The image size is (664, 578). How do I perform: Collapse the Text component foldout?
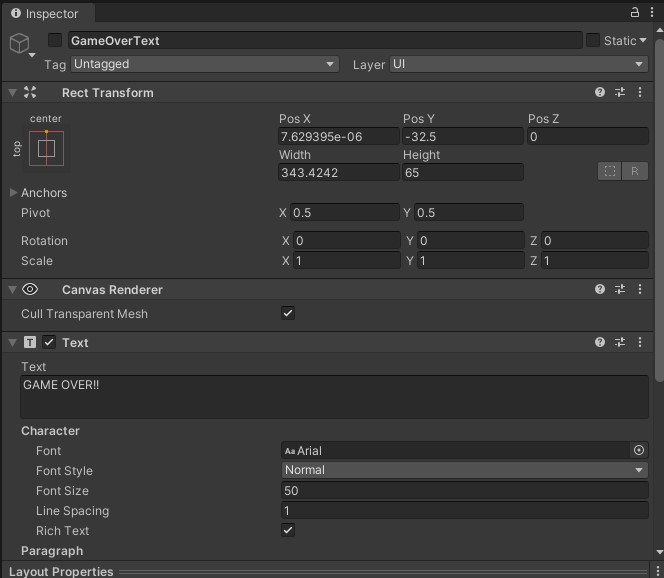(13, 342)
